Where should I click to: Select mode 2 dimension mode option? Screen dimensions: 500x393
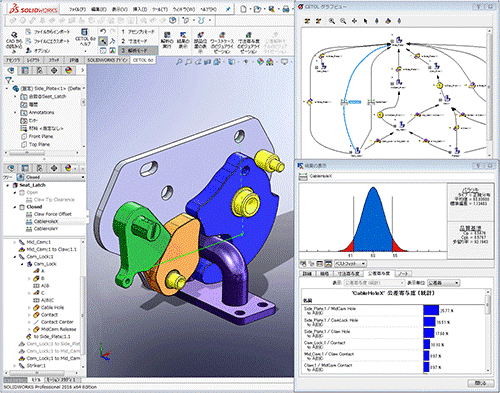pyautogui.click(x=138, y=41)
